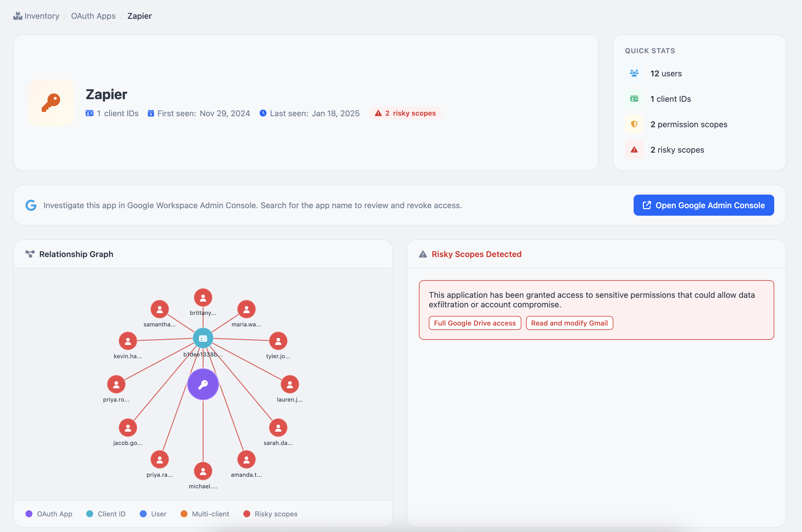Click the Google logo icon
Image resolution: width=802 pixels, height=532 pixels.
(31, 205)
